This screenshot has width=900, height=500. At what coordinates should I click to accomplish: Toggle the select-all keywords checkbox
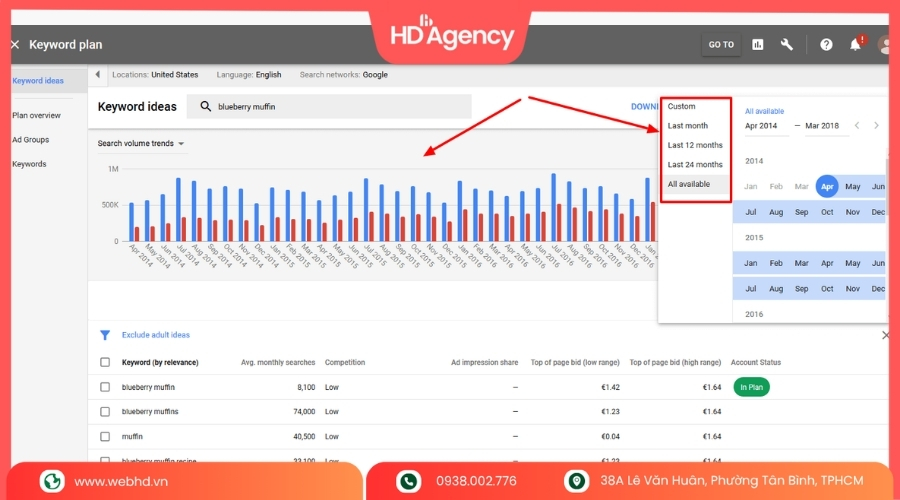[105, 362]
